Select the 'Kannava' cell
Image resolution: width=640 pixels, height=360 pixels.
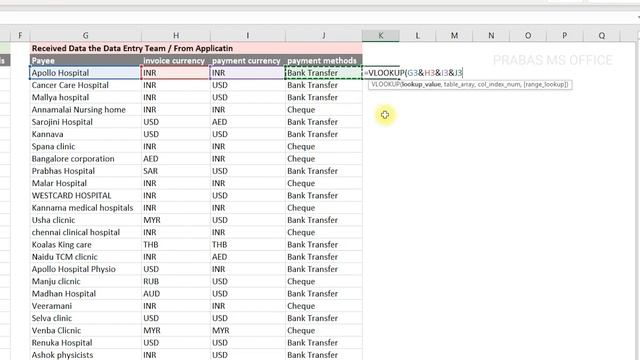[x=85, y=134]
